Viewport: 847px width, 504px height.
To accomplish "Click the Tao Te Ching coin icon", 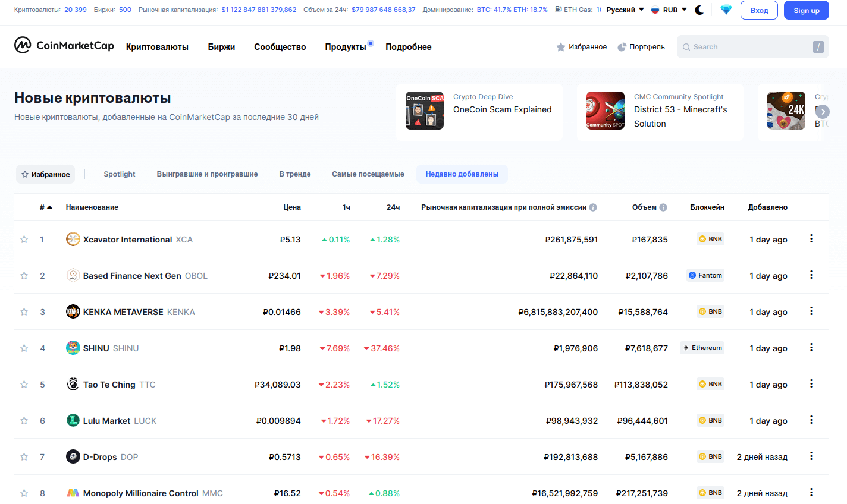I will click(x=73, y=384).
